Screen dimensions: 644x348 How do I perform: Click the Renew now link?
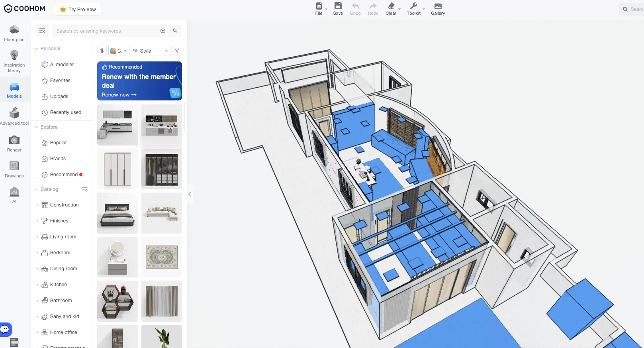point(119,95)
